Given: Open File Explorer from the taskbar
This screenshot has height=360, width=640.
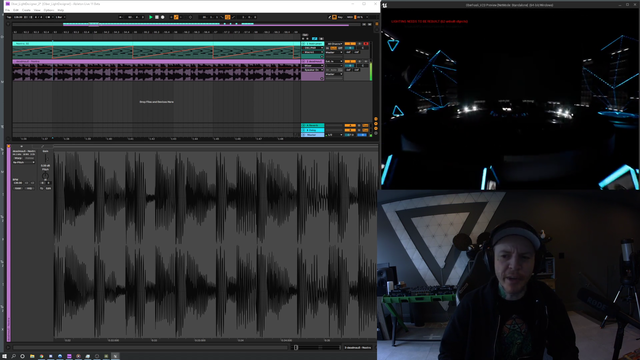Looking at the screenshot, I should pos(32,356).
